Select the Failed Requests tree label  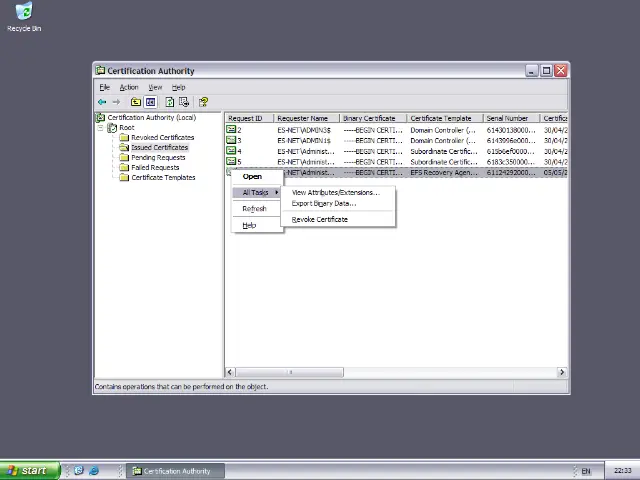tap(155, 167)
